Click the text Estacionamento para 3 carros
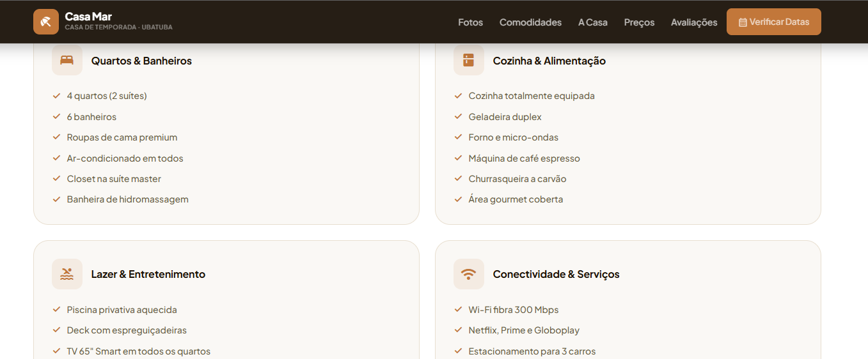Screen dimensions: 868x359 coord(532,351)
